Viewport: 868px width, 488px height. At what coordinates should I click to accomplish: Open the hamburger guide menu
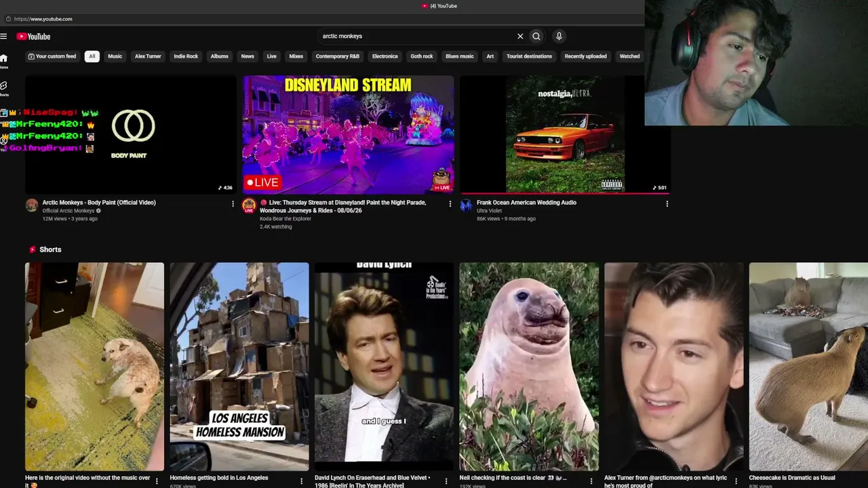(3, 36)
